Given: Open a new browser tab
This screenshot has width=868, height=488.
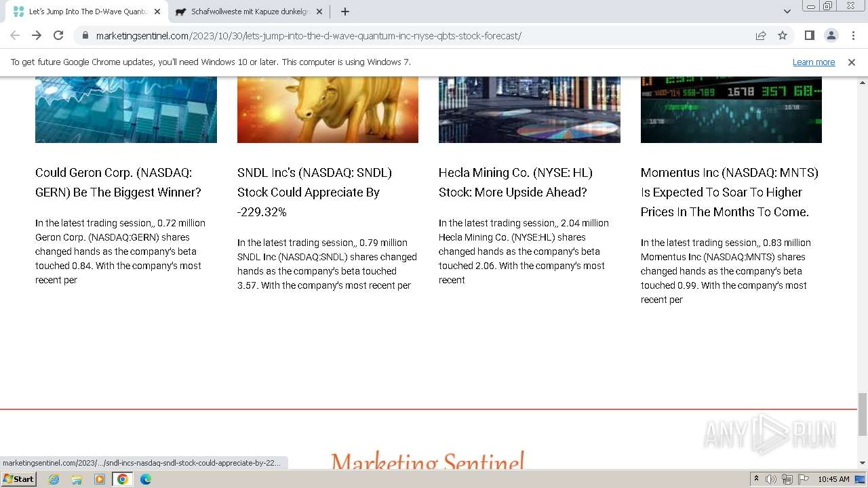Looking at the screenshot, I should (345, 12).
